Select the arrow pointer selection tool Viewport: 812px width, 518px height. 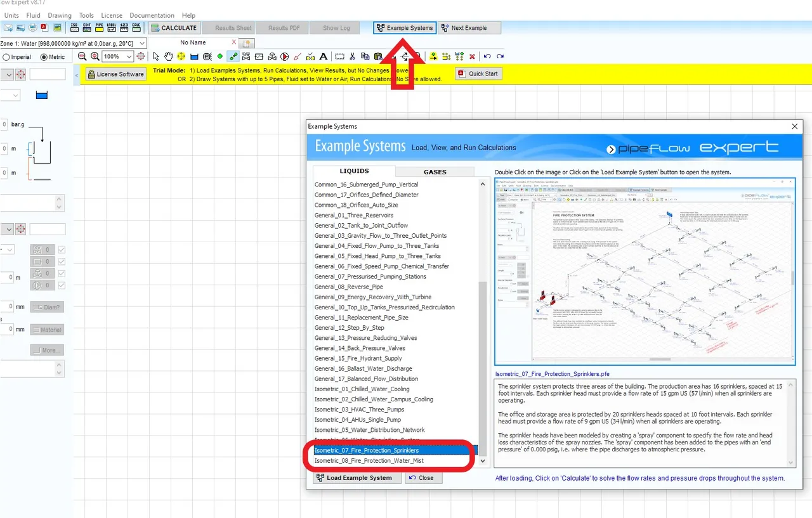pyautogui.click(x=156, y=56)
